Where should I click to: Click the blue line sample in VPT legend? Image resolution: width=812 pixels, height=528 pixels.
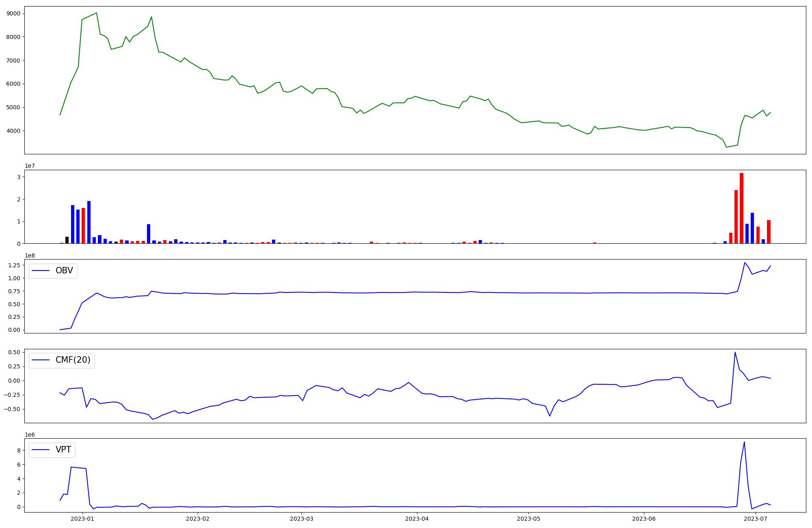[x=41, y=450]
